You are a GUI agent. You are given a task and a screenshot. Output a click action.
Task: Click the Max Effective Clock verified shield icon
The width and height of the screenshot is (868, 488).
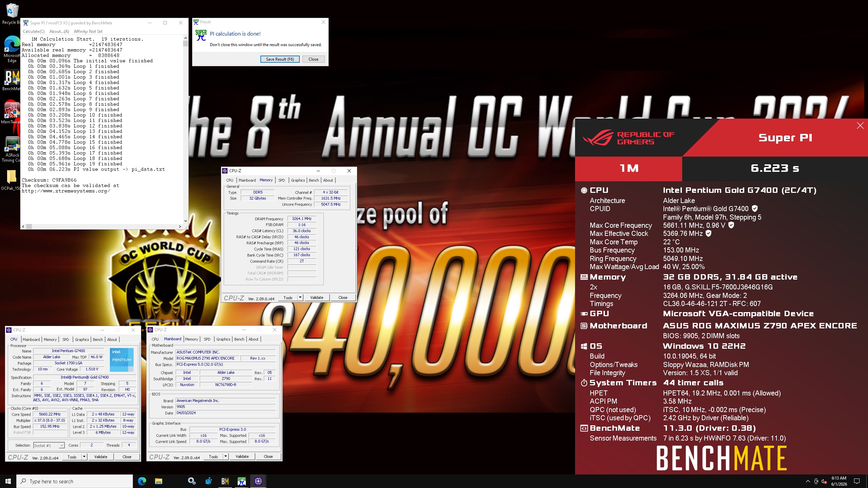pyautogui.click(x=708, y=233)
